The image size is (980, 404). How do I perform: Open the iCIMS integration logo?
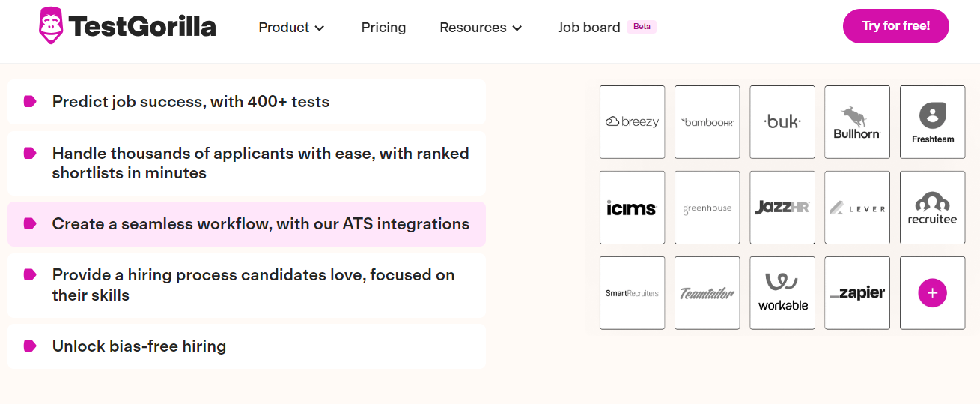[x=631, y=208]
